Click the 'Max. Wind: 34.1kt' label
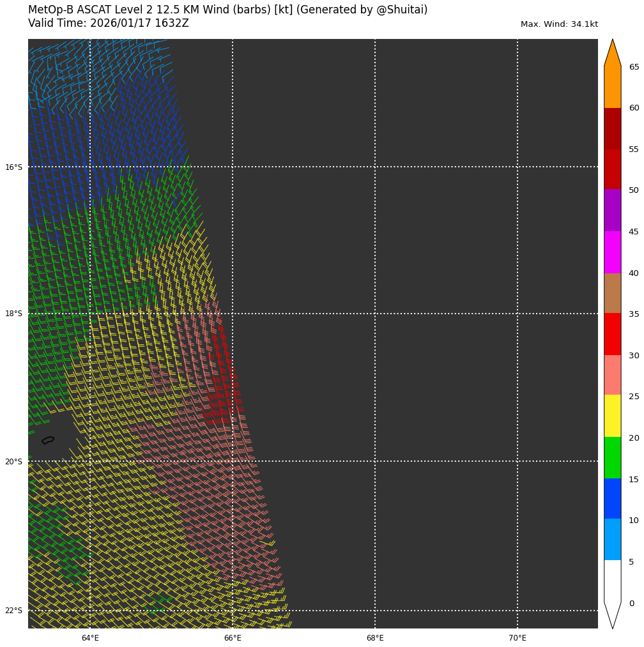The image size is (644, 647). (x=559, y=24)
